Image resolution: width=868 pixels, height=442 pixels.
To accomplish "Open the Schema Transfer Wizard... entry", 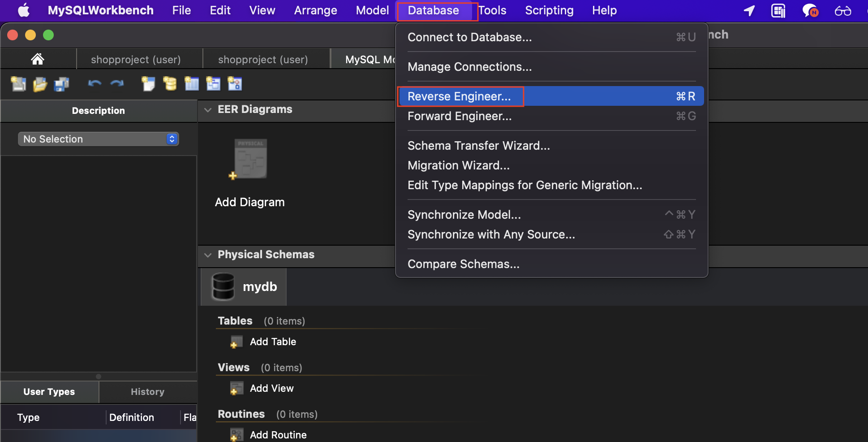I will (x=552, y=146).
